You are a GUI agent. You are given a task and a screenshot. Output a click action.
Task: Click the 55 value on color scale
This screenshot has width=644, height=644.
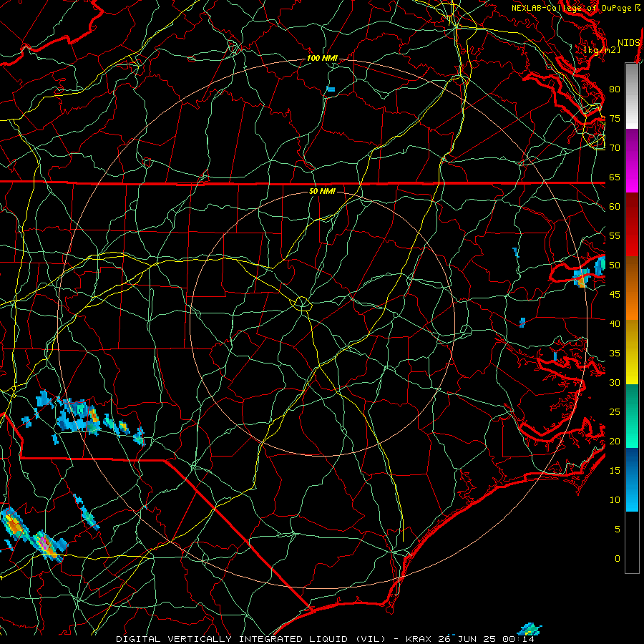[x=615, y=235]
